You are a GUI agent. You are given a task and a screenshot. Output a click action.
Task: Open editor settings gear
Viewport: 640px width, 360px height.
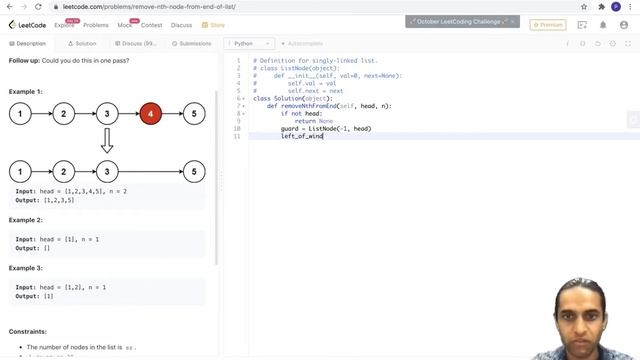tap(613, 44)
